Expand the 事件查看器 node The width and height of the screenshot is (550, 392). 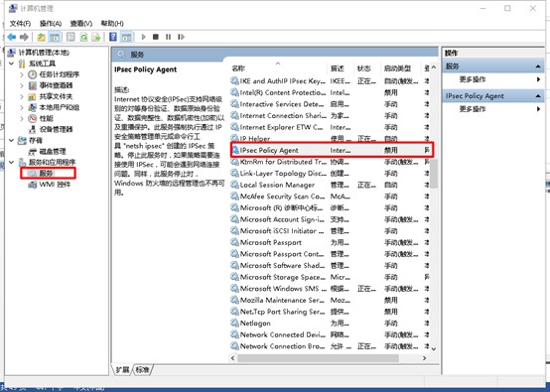coord(22,85)
